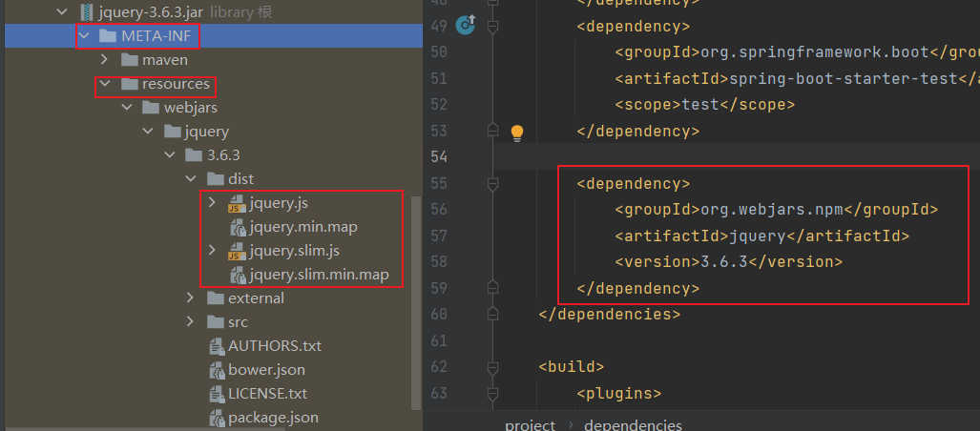Click the jquery.min.map file icon
This screenshot has width=980, height=431.
[x=237, y=227]
